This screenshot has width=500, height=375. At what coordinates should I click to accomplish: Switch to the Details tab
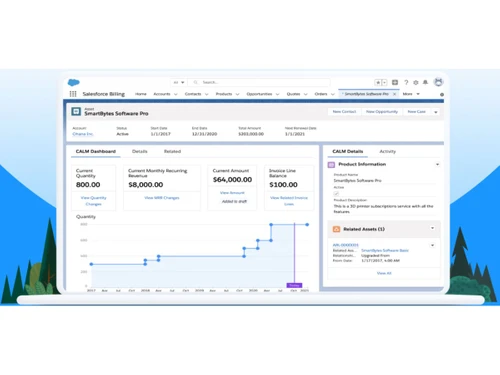point(139,151)
